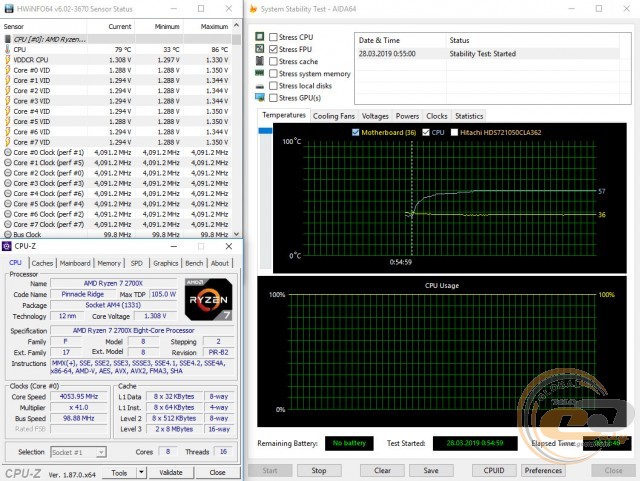The width and height of the screenshot is (640, 481).
Task: Enable Stress local disks checkbox
Action: click(x=273, y=86)
